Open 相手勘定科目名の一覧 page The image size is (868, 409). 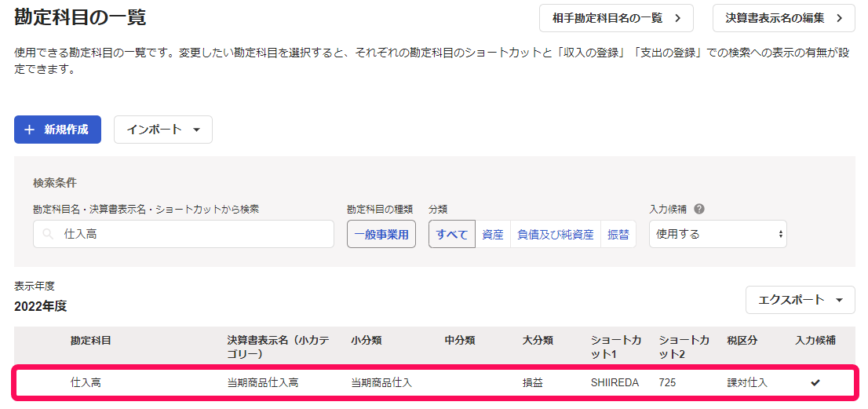tap(616, 18)
